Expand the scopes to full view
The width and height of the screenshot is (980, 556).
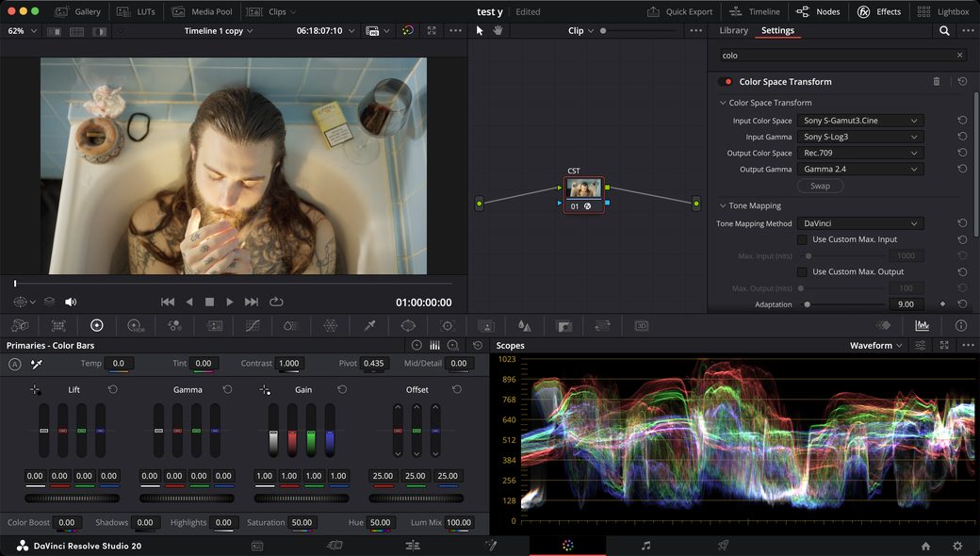point(944,345)
